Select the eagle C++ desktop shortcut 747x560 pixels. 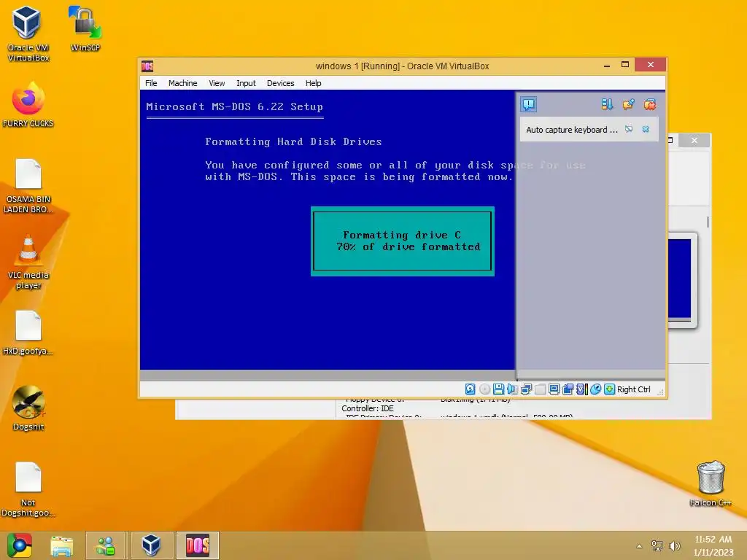click(x=28, y=408)
